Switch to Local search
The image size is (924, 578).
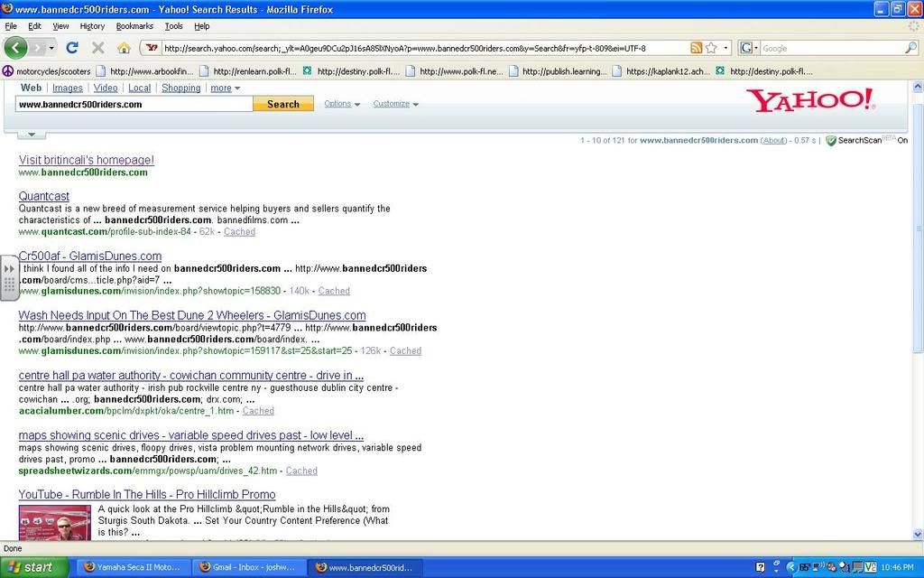(140, 88)
